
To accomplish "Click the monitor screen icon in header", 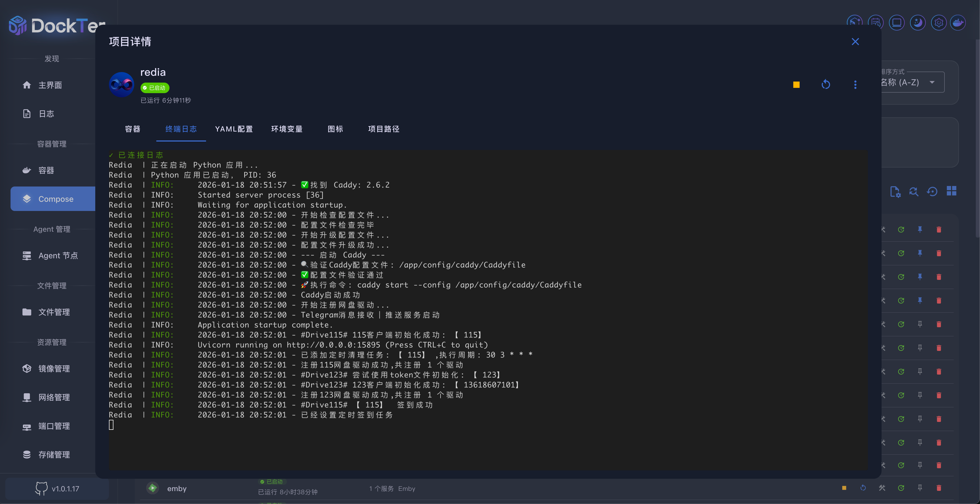I will [897, 23].
